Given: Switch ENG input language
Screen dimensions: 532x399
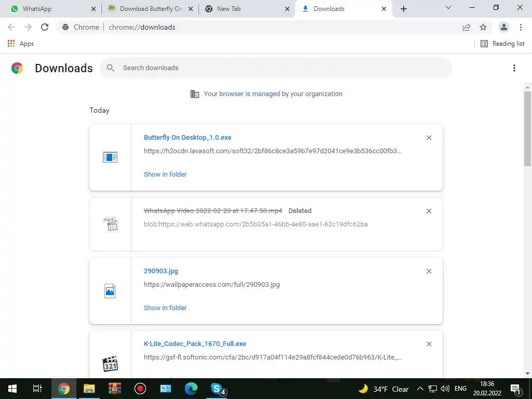Looking at the screenshot, I should tap(460, 389).
